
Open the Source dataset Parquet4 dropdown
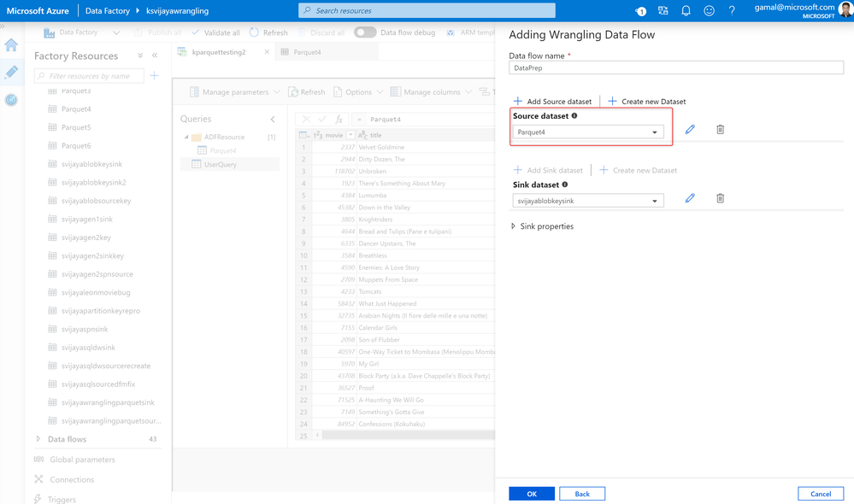588,132
